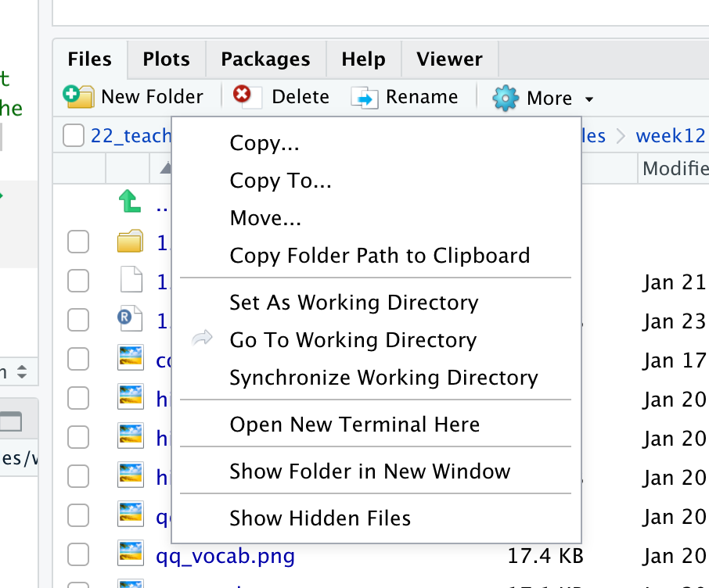Toggle the checkbox beside qq_vocab.png
Screen dimensions: 709x588
pyautogui.click(x=78, y=554)
